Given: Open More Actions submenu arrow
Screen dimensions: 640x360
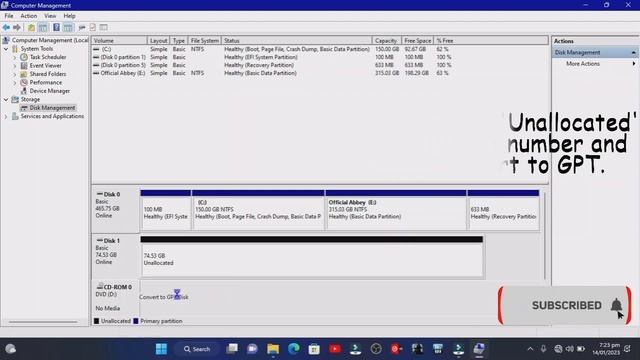Looking at the screenshot, I should [x=633, y=64].
